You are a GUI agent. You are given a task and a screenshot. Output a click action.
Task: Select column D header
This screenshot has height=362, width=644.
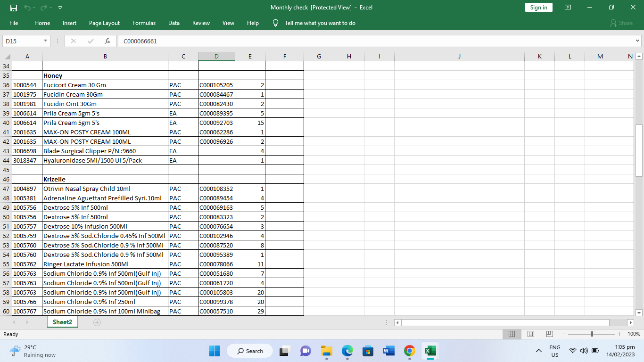click(x=216, y=57)
